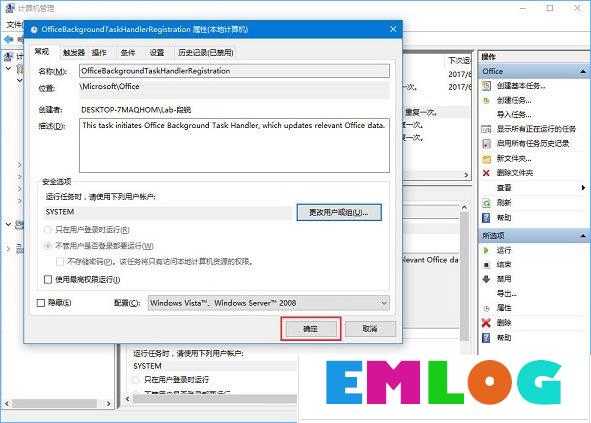Open the 配置(C) Windows Vista dropdown
The height and width of the screenshot is (423, 591).
(x=268, y=303)
